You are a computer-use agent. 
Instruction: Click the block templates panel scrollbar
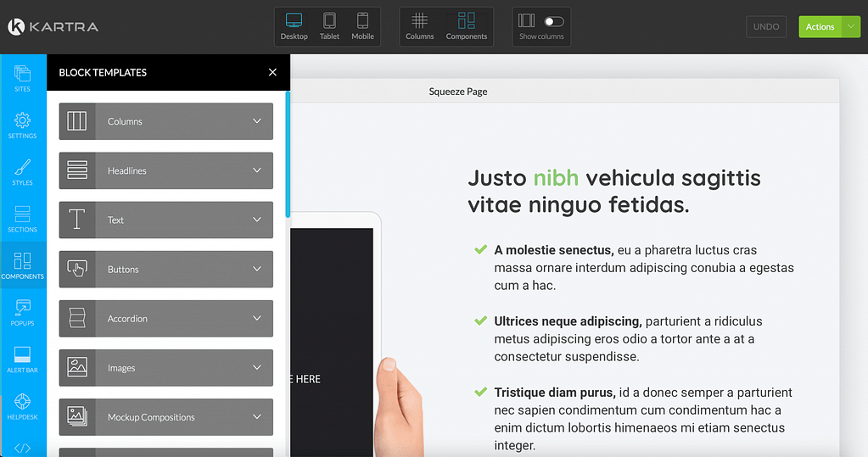pyautogui.click(x=288, y=153)
